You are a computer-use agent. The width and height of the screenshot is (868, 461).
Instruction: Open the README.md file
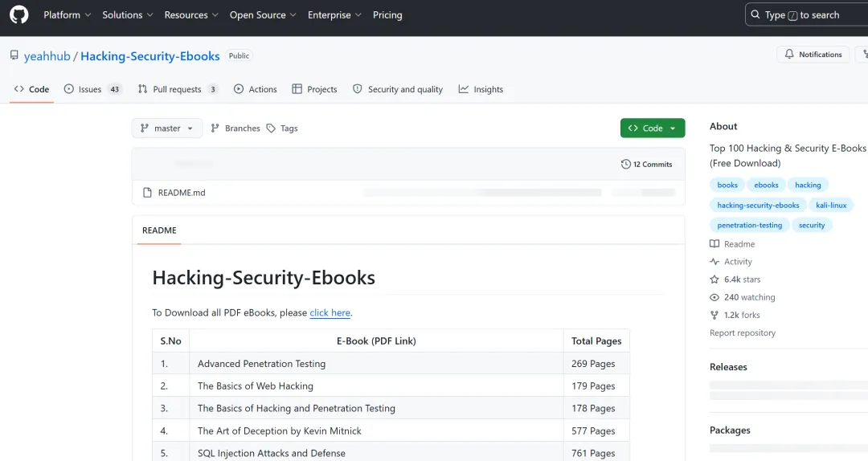coord(182,193)
